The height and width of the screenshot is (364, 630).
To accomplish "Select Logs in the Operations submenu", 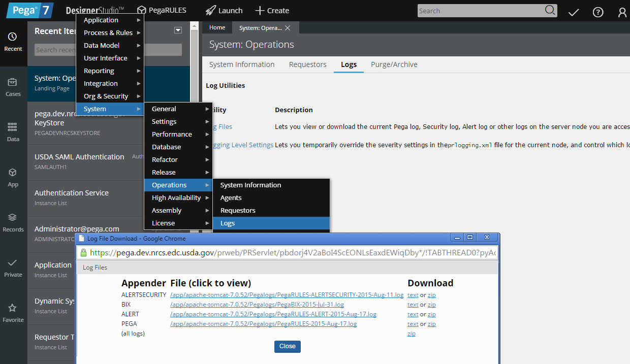I will (228, 223).
